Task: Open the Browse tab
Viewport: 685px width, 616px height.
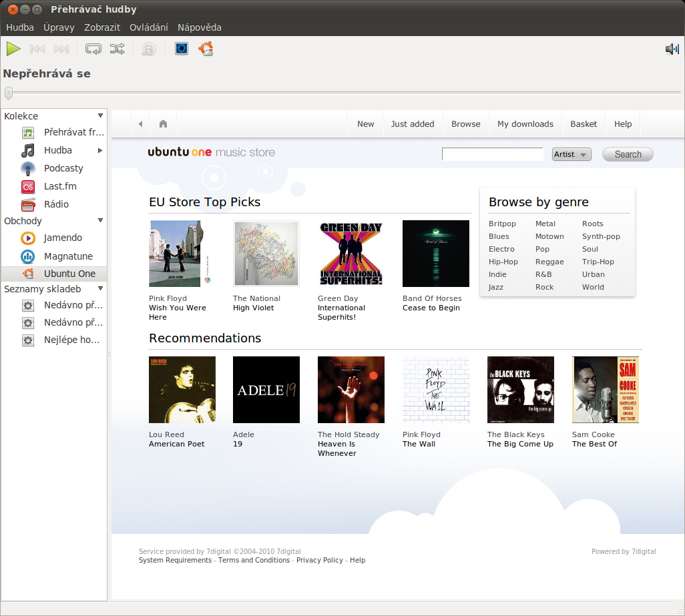Action: point(466,124)
